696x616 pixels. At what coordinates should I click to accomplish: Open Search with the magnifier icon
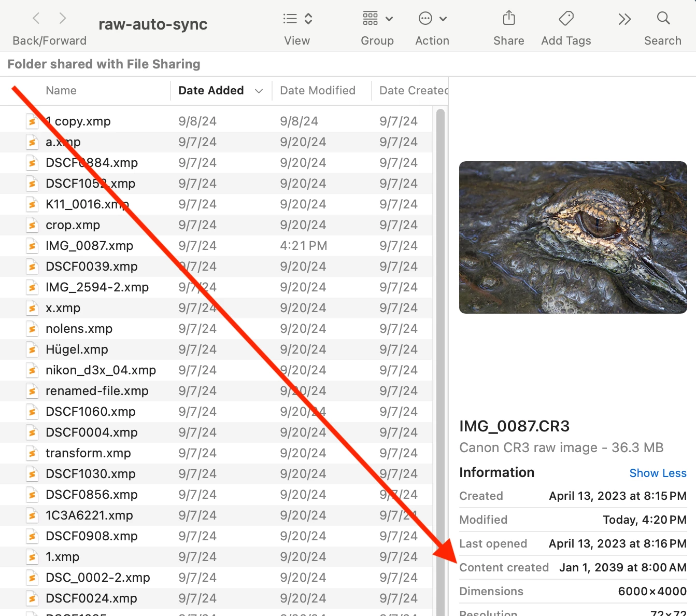pyautogui.click(x=663, y=18)
